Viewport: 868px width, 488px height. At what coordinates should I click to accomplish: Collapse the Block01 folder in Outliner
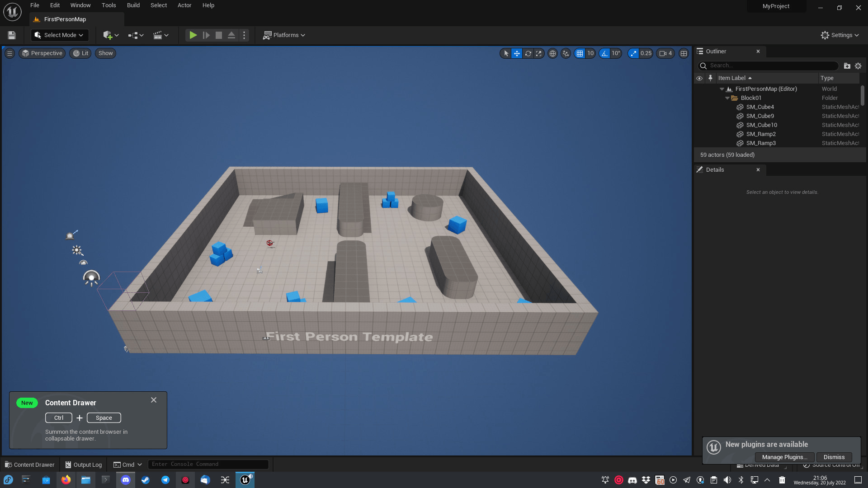(x=727, y=98)
